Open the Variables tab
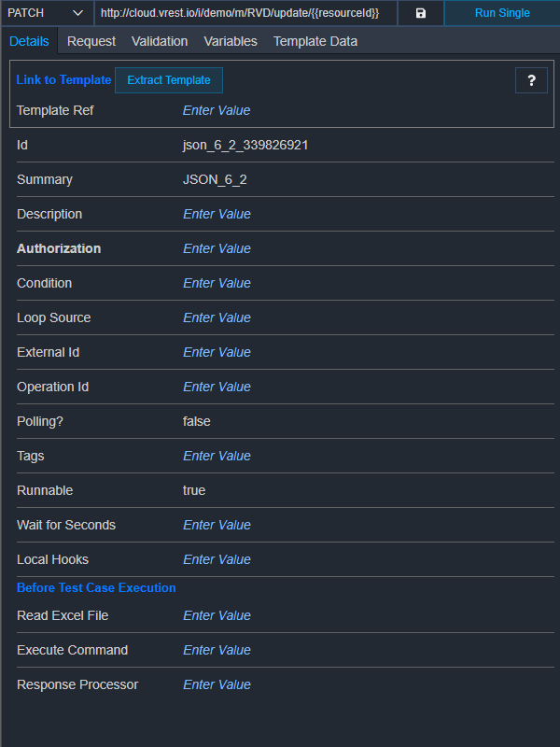 click(x=231, y=41)
